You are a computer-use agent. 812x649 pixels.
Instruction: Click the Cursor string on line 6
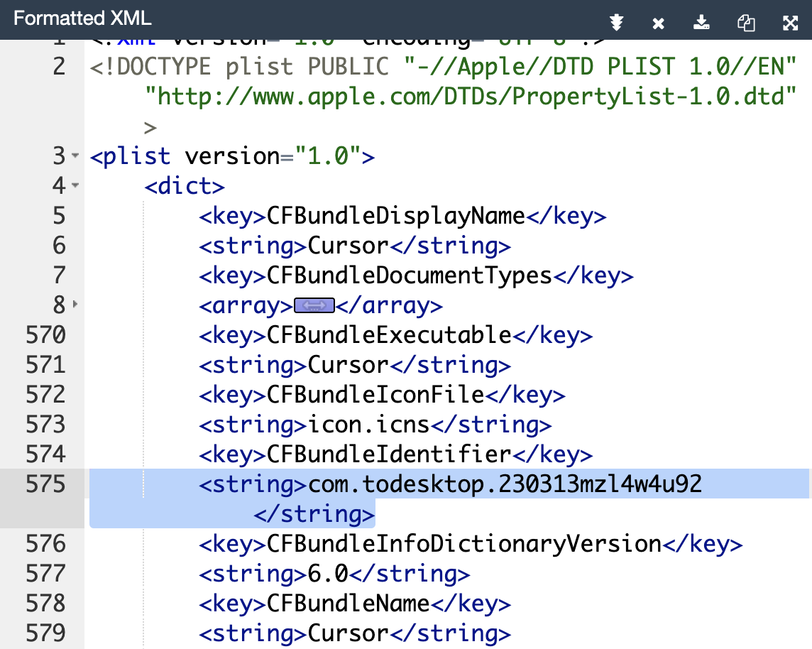pos(348,246)
